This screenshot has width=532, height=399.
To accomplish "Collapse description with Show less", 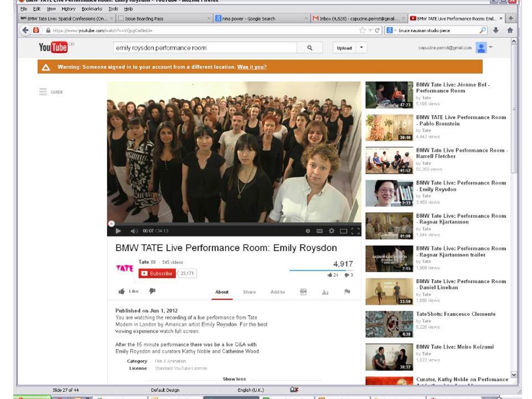I will coord(234,379).
